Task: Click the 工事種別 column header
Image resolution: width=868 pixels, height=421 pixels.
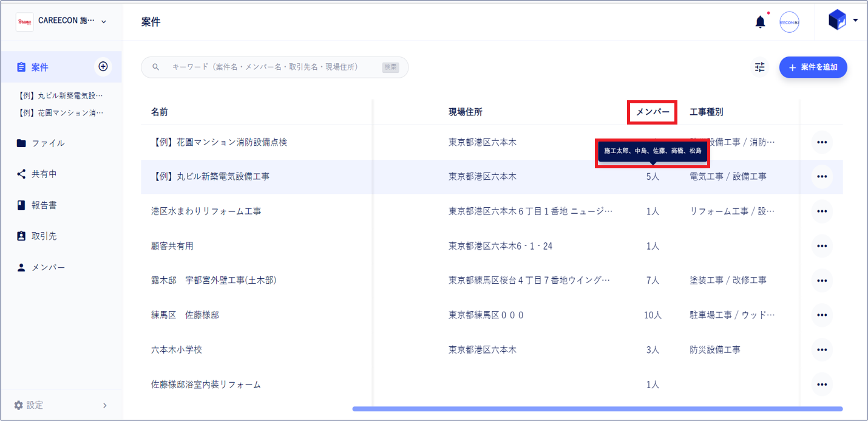Action: pos(707,112)
